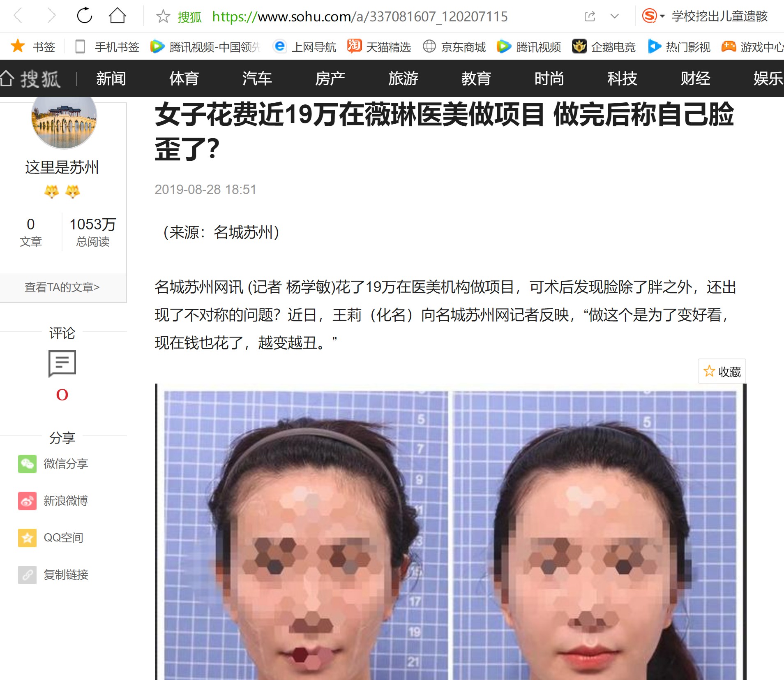Image resolution: width=784 pixels, height=680 pixels.
Task: Open 企鹅电竞 bookmark
Action: click(604, 47)
